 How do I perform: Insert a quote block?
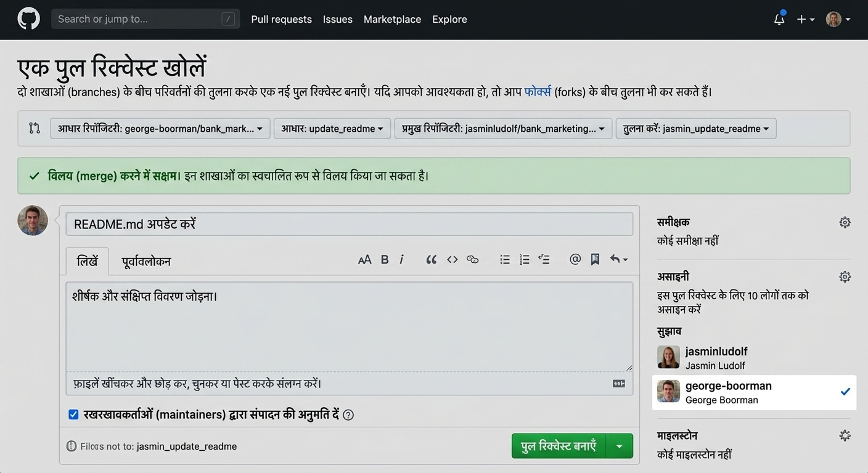pyautogui.click(x=431, y=259)
